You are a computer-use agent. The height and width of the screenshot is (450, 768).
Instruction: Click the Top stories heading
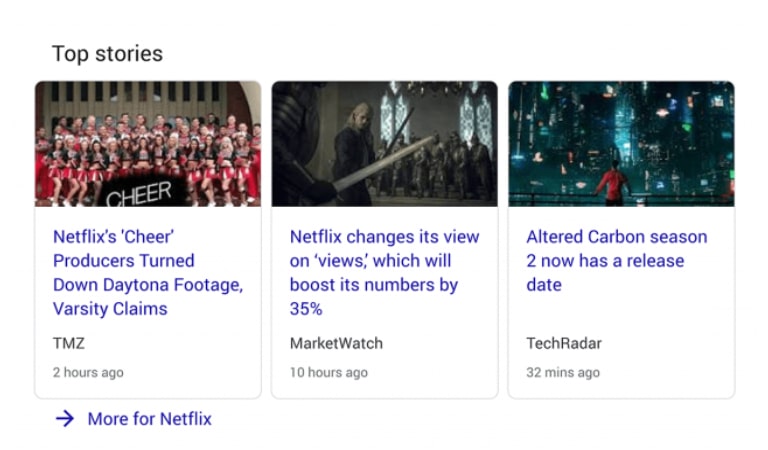107,54
